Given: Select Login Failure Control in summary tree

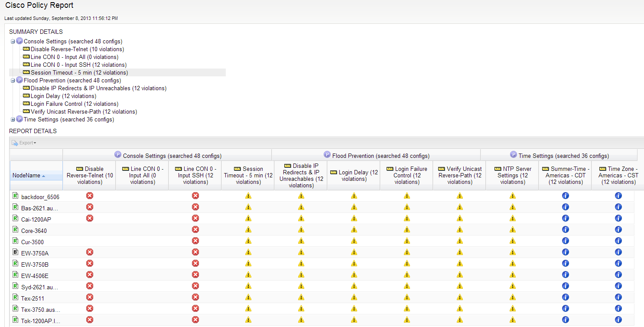Looking at the screenshot, I should pyautogui.click(x=75, y=104).
